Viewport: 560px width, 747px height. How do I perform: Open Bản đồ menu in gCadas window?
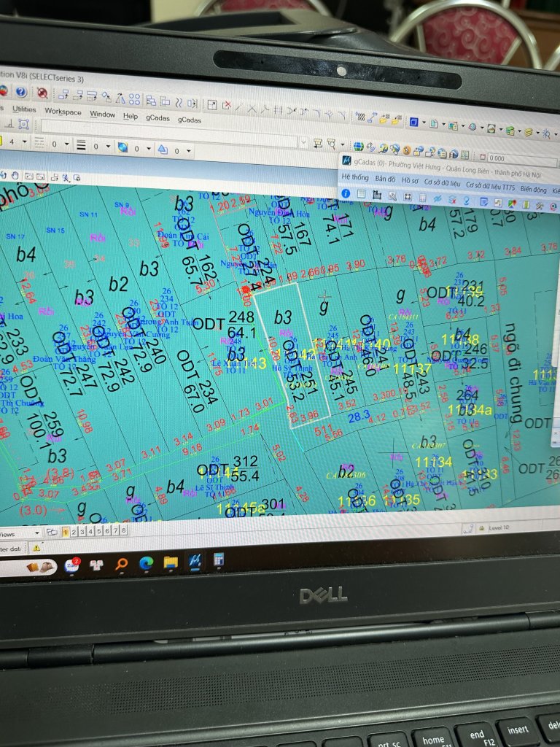tap(385, 179)
